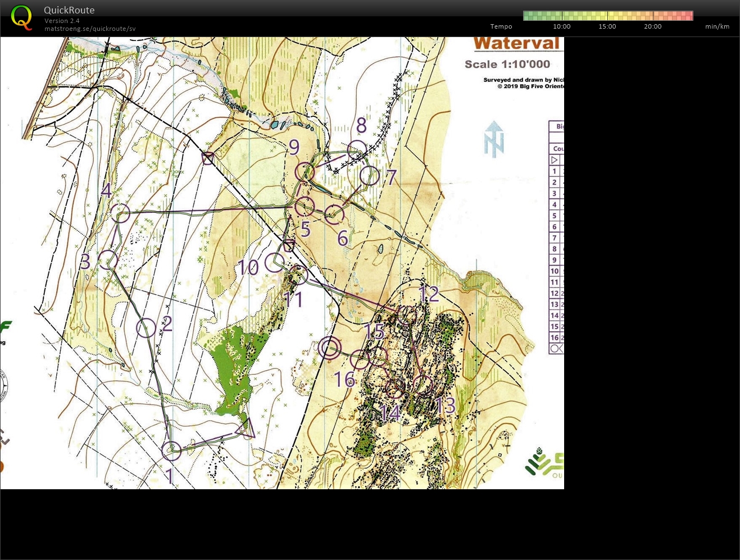Click the start triangle cell in control table

[x=554, y=160]
